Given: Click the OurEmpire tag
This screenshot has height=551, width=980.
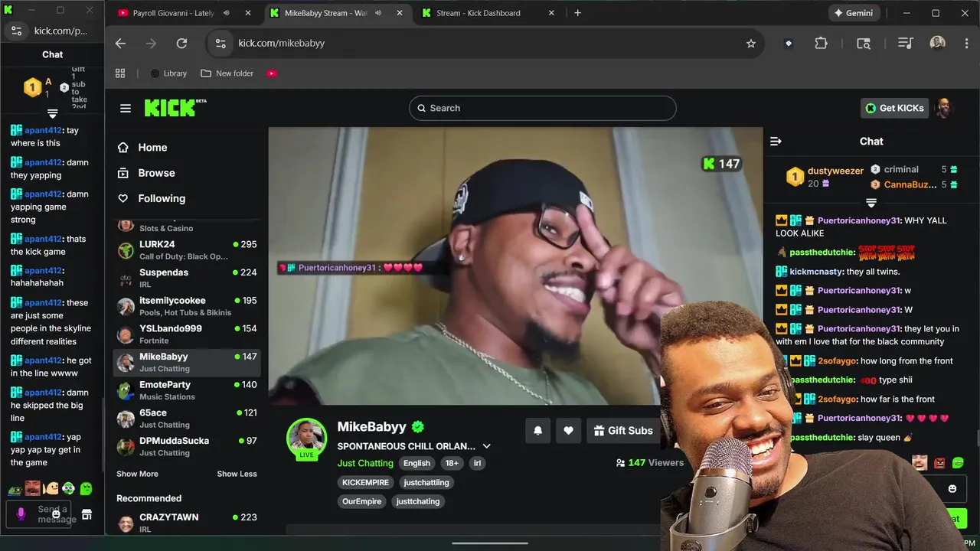Looking at the screenshot, I should click(361, 501).
